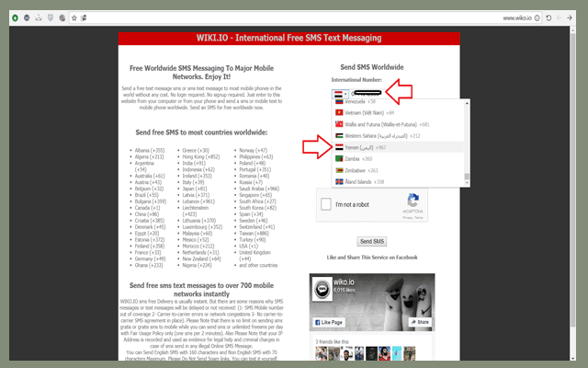Image resolution: width=588 pixels, height=368 pixels.
Task: Click the shield protection icon in toolbar
Action: [x=51, y=17]
